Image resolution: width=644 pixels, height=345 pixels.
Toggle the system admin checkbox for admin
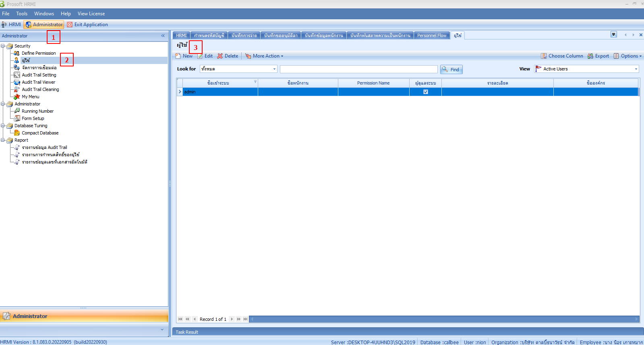425,92
